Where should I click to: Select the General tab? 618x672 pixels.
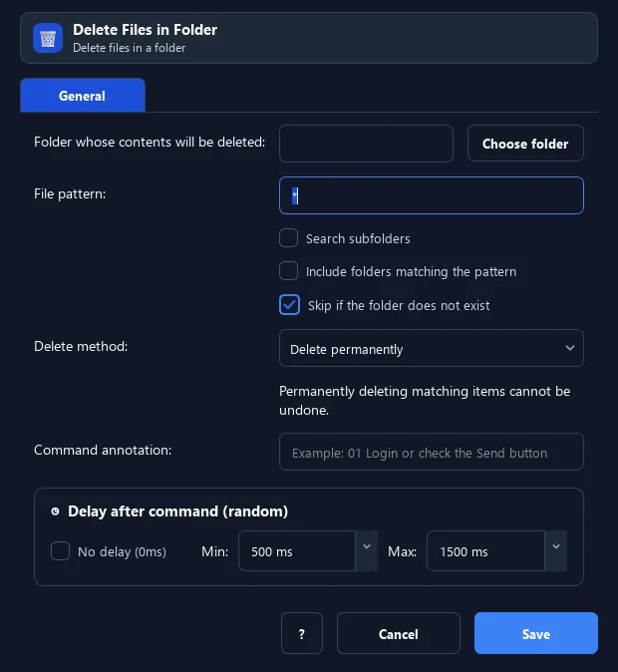click(x=83, y=95)
